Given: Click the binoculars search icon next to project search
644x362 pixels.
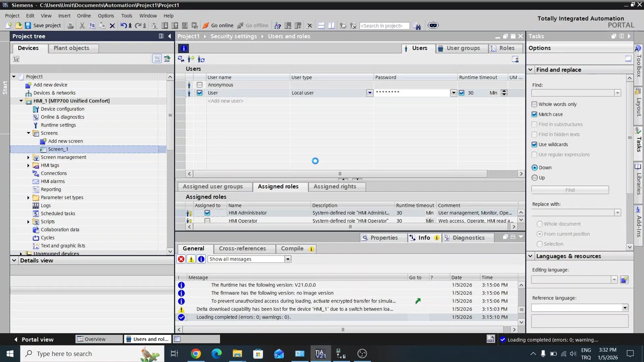Looking at the screenshot, I should tap(417, 26).
